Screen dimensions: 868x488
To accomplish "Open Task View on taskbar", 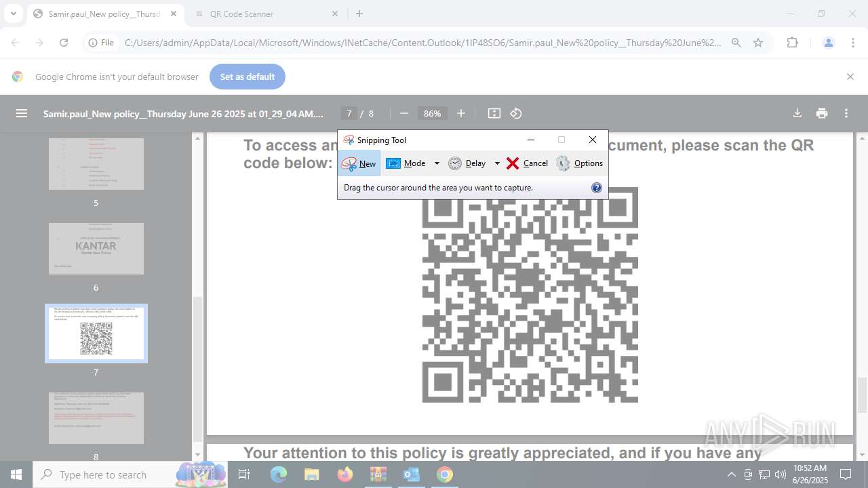I will (x=245, y=474).
